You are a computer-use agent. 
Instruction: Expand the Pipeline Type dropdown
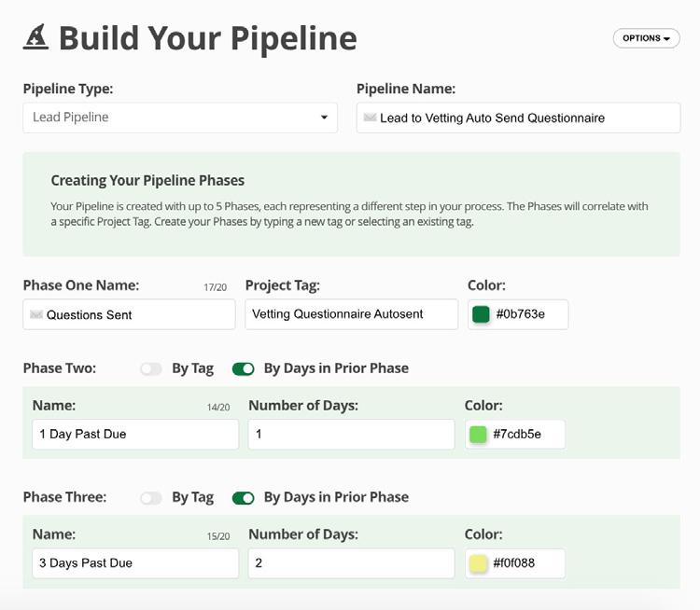tap(179, 118)
